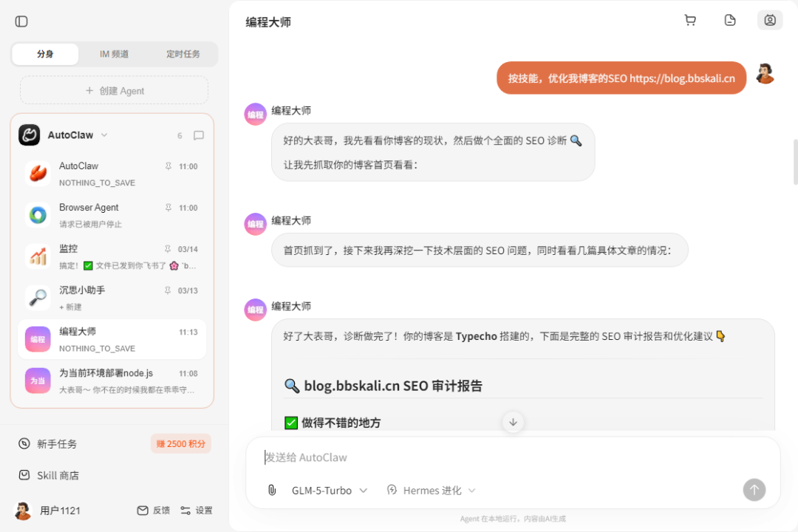Click the AutoClaw flame agent avatar
Screen dimensions: 798x532
pyautogui.click(x=38, y=174)
